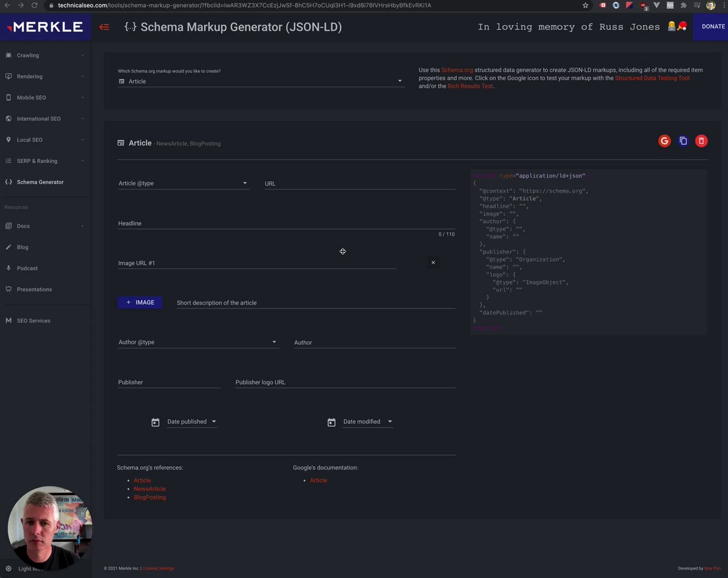728x578 pixels.
Task: Click the gray code-brackets extension icon
Action: coord(670,5)
